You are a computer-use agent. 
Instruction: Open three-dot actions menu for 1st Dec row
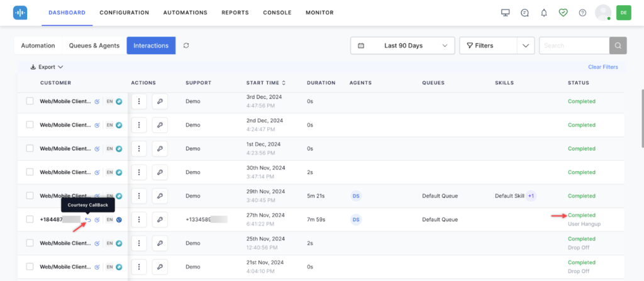(139, 149)
